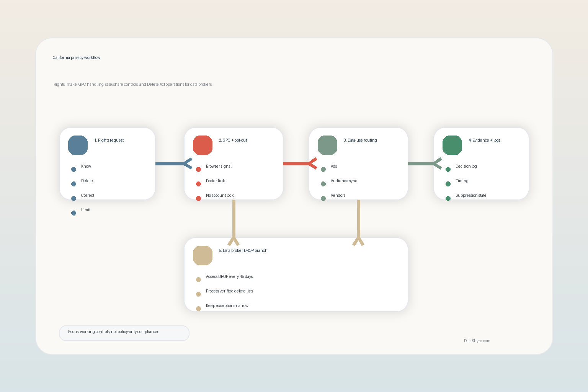
Task: Click the blue Rights request square icon
Action: click(78, 145)
